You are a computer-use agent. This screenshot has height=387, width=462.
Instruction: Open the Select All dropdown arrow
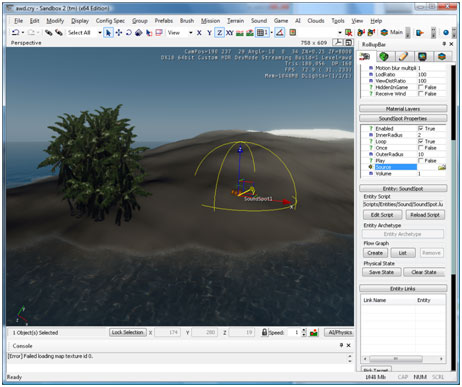(x=100, y=33)
